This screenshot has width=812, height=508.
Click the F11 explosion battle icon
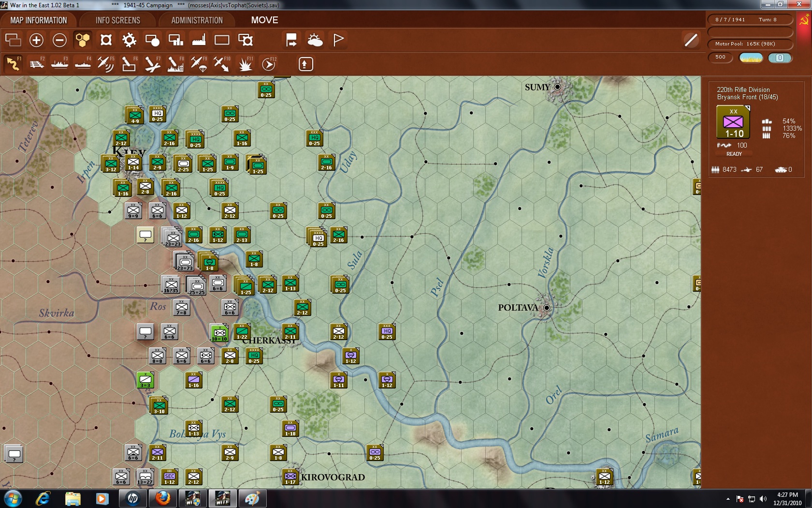coord(245,64)
